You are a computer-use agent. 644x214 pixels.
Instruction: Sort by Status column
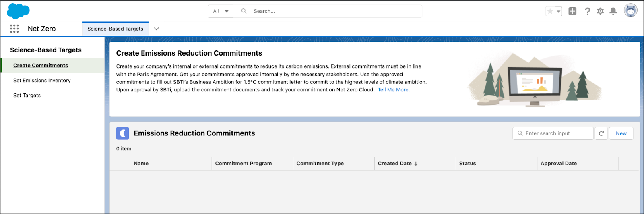tap(467, 163)
